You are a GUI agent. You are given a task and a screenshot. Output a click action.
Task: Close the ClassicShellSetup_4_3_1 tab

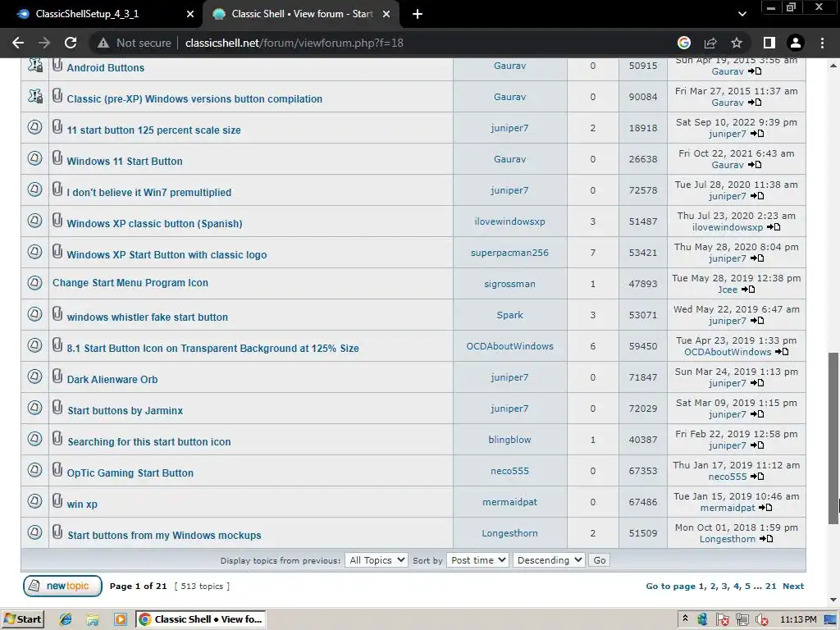[190, 14]
